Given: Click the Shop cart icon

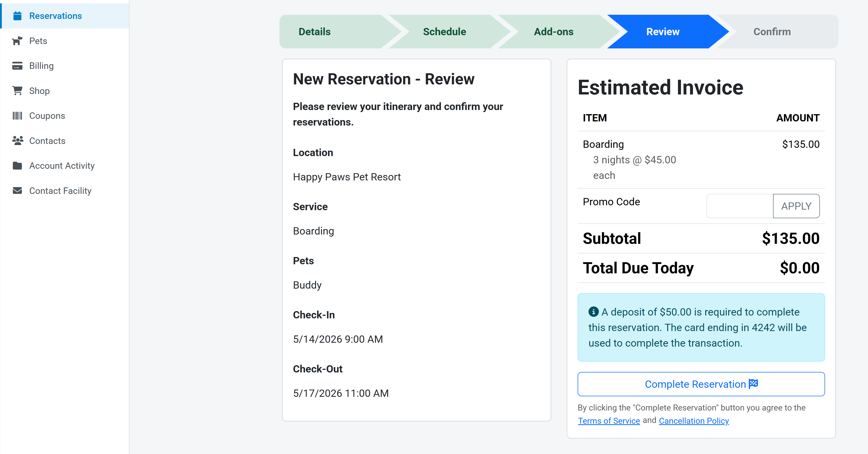Looking at the screenshot, I should [18, 91].
